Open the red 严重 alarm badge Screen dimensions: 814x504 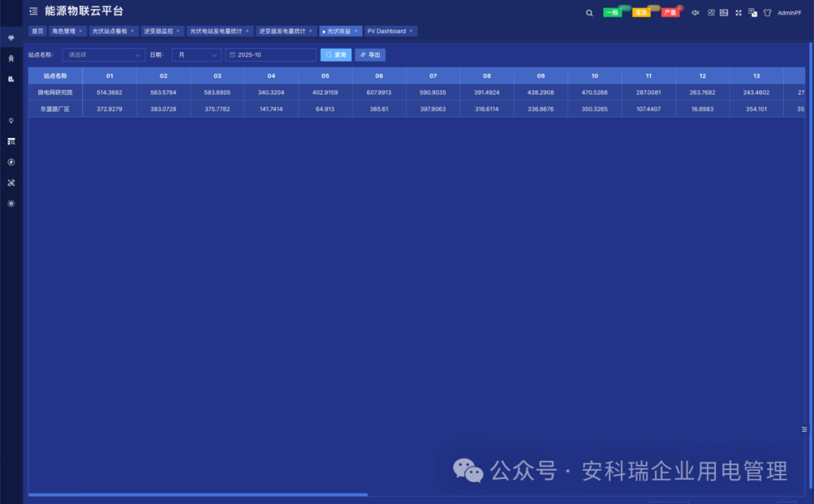pyautogui.click(x=670, y=13)
